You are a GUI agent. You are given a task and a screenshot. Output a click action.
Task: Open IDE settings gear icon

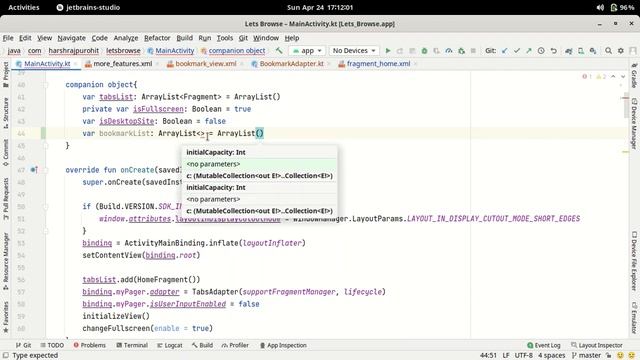[x=620, y=51]
